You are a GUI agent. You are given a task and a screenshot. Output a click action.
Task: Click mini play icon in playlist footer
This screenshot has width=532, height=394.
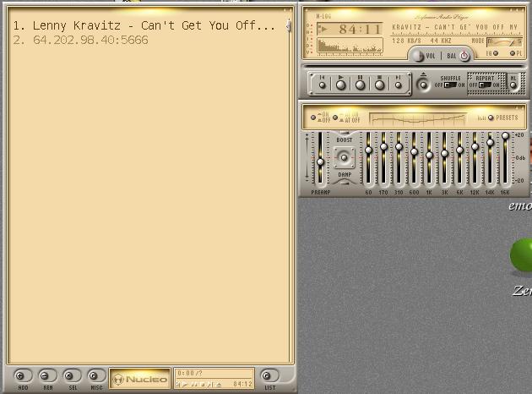[x=185, y=384]
